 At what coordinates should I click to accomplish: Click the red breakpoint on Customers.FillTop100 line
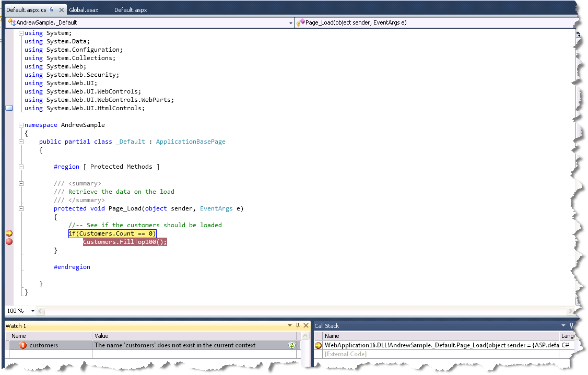[9, 242]
